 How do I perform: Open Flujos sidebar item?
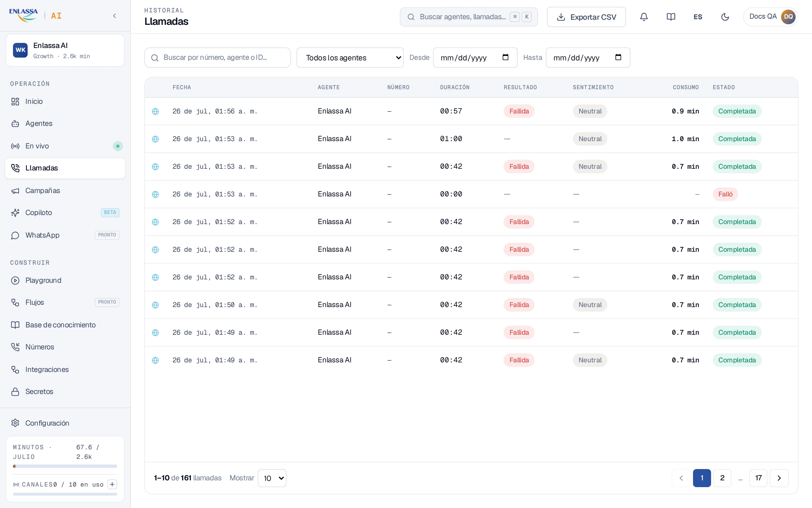click(65, 302)
